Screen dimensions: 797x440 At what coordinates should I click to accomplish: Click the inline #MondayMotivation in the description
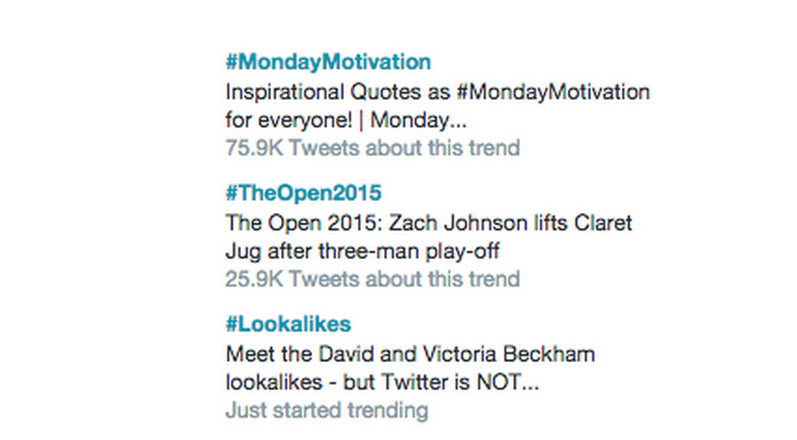tap(553, 93)
